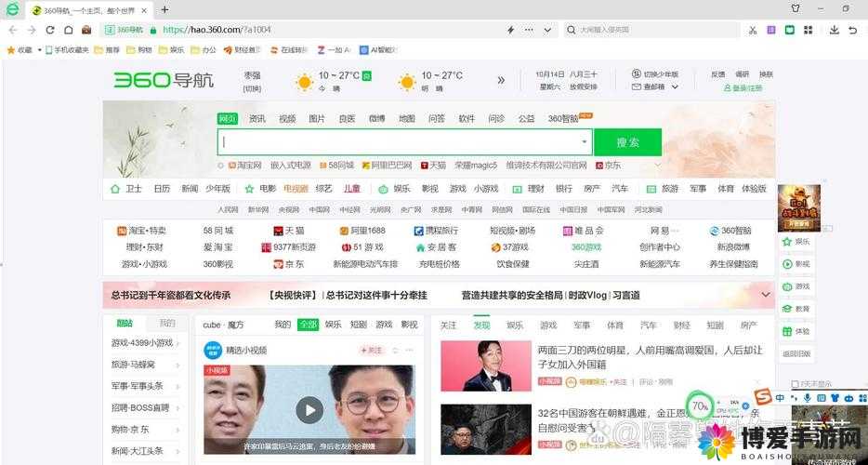
Task: Switch the news feed to the 军事 tab
Action: point(582,325)
